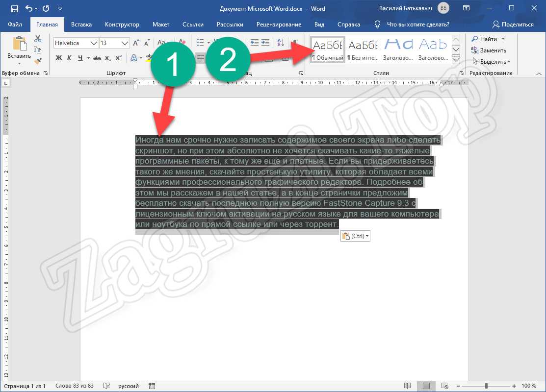This screenshot has height=392, width=546.
Task: Undo the last action
Action: 29,8
